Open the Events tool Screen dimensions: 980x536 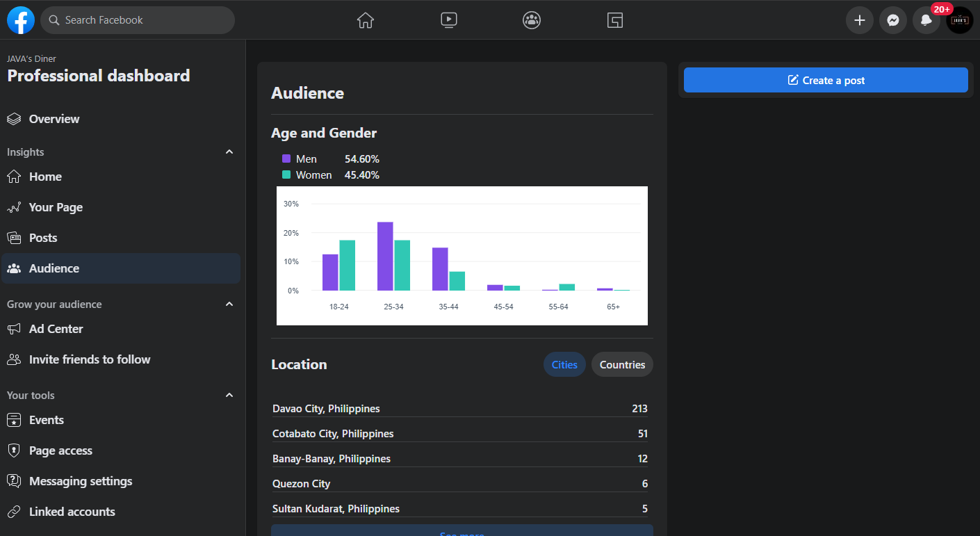120,420
